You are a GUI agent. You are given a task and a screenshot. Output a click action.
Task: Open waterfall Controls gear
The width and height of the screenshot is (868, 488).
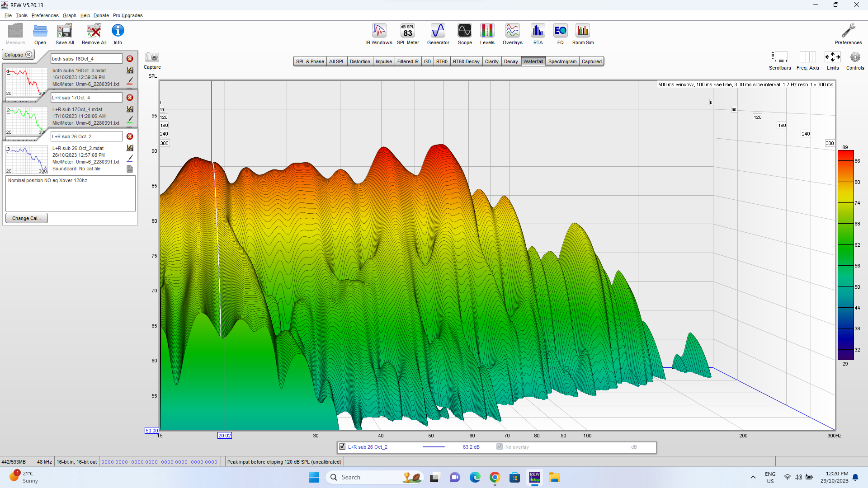(x=855, y=57)
